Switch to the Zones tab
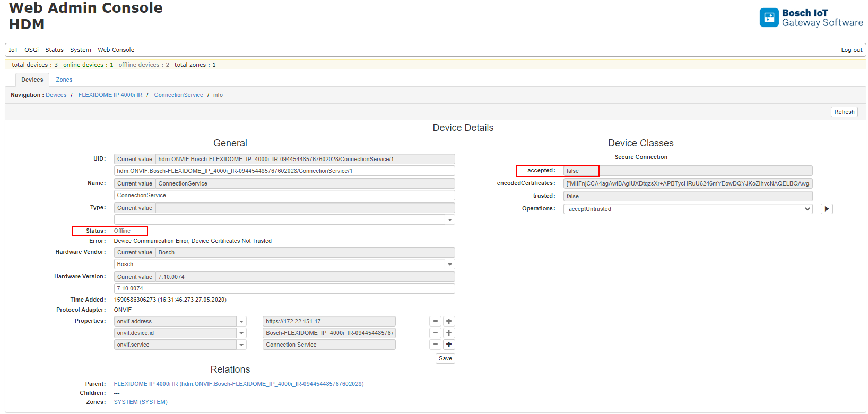Screen dimensions: 868x414 tap(64, 80)
